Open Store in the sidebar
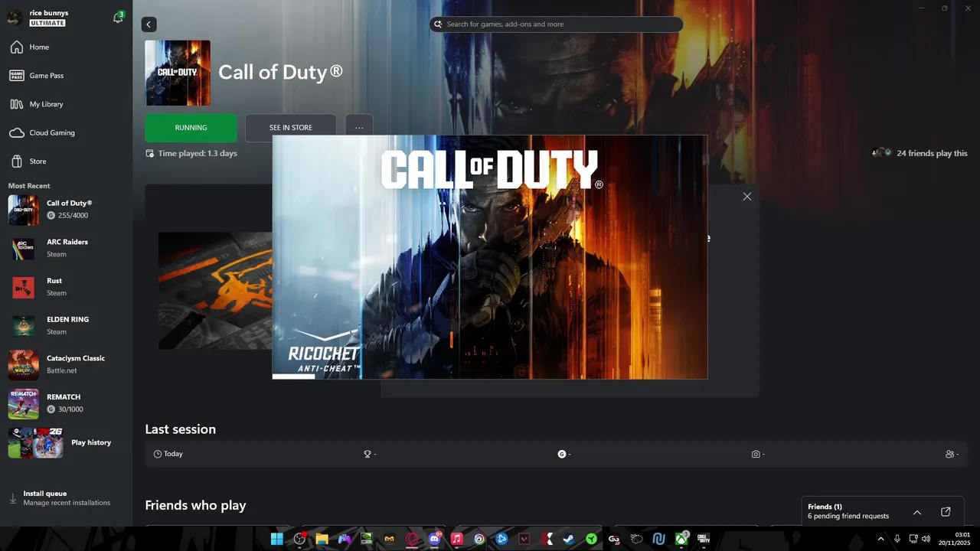The height and width of the screenshot is (551, 980). pyautogui.click(x=67, y=161)
